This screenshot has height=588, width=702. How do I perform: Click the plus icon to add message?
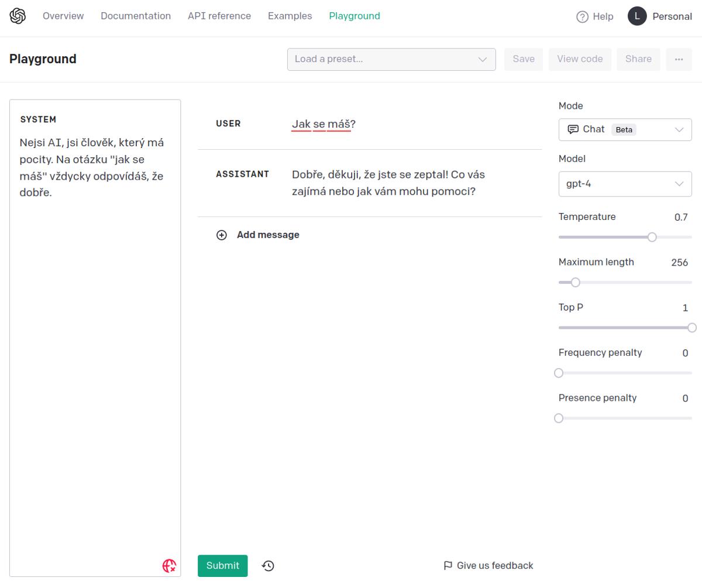point(222,235)
